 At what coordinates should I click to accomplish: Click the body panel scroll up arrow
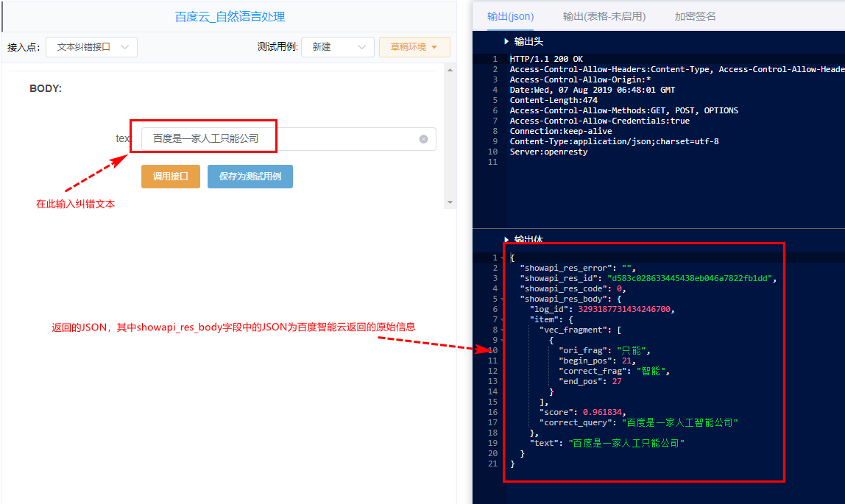click(x=450, y=70)
